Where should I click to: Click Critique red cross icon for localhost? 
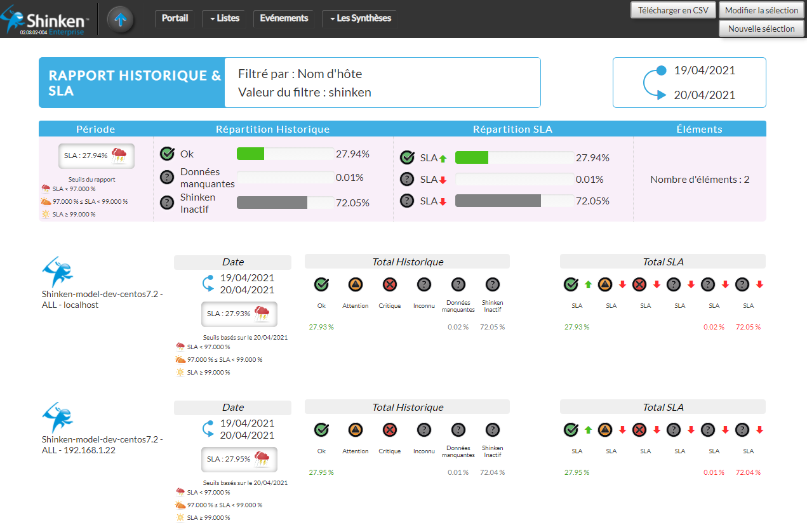pyautogui.click(x=390, y=284)
